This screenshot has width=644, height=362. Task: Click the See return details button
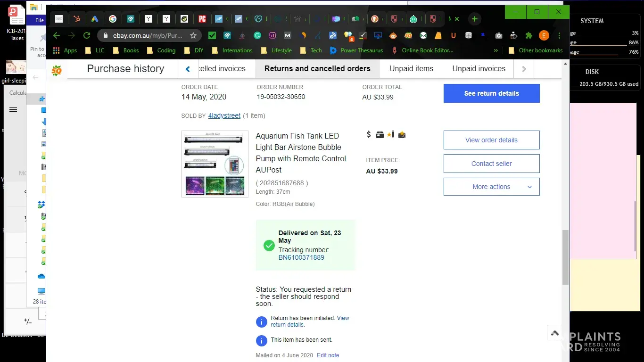pos(491,93)
